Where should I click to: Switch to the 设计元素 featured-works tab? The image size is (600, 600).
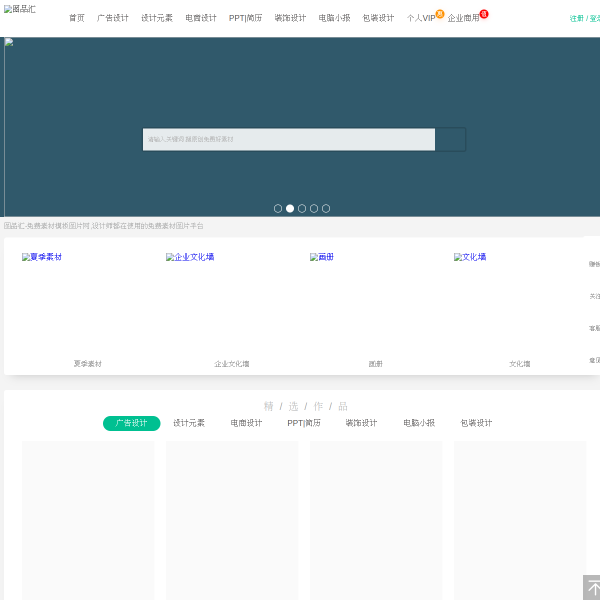189,423
